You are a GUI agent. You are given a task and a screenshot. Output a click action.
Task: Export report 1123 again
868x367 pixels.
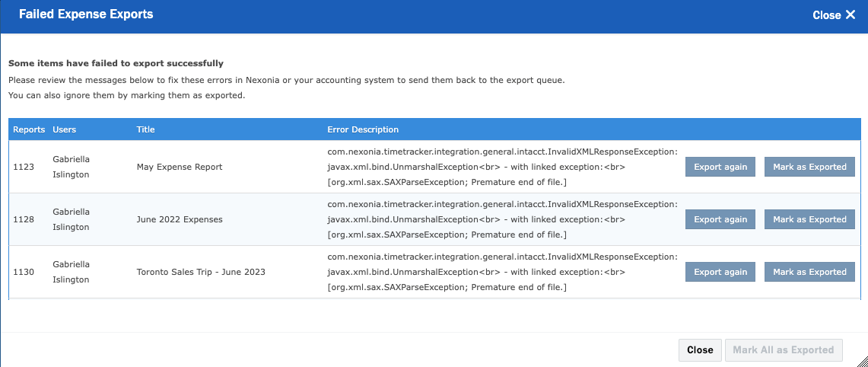(x=720, y=167)
